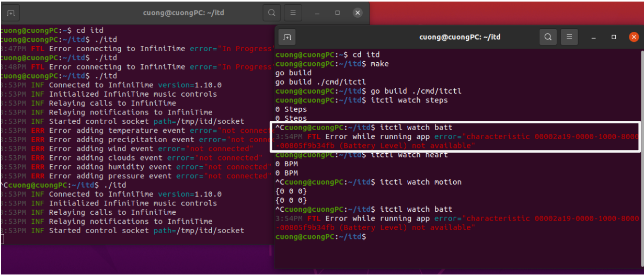Minimize the front itctl terminal window
This screenshot has width=644, height=275.
[594, 37]
